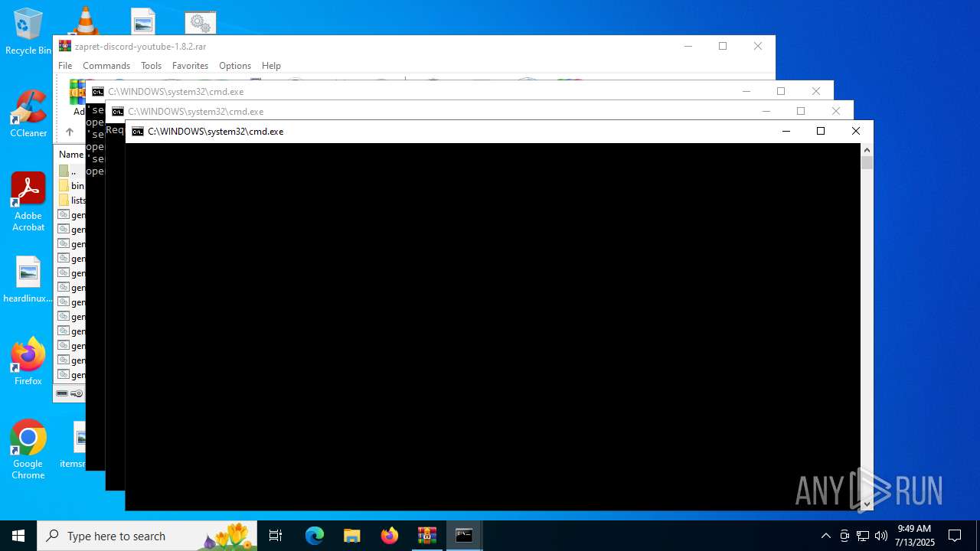Open the notification center icon

(955, 536)
